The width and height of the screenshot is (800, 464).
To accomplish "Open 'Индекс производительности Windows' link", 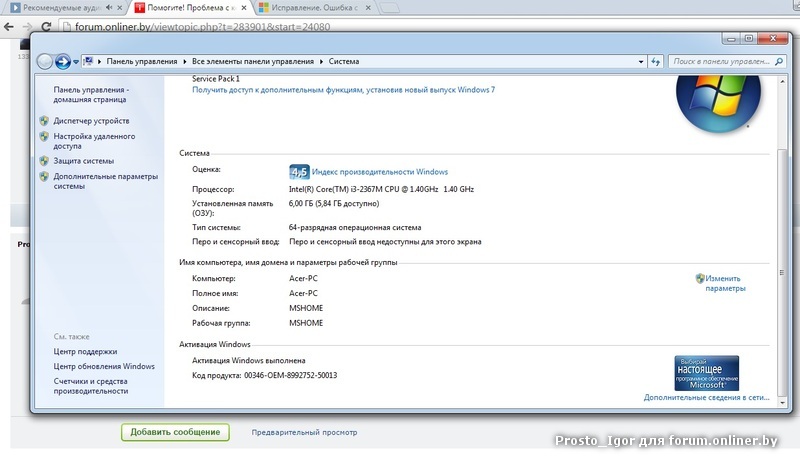I will click(380, 172).
